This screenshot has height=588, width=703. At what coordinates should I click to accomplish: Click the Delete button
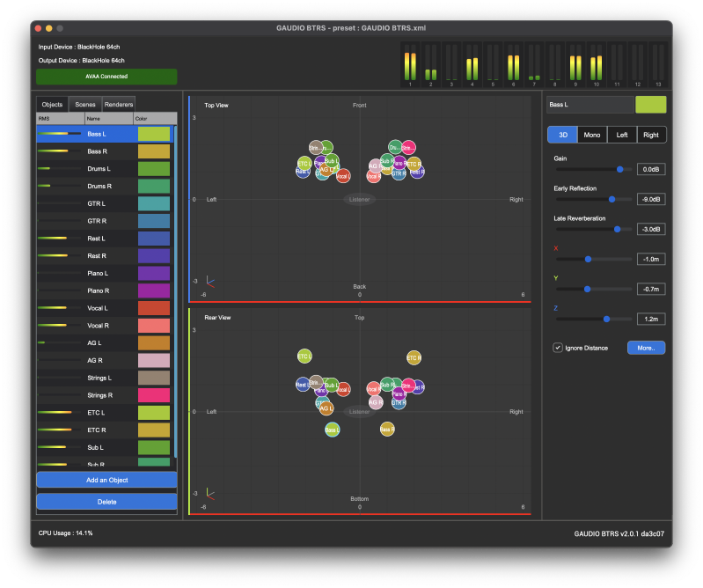click(x=106, y=502)
